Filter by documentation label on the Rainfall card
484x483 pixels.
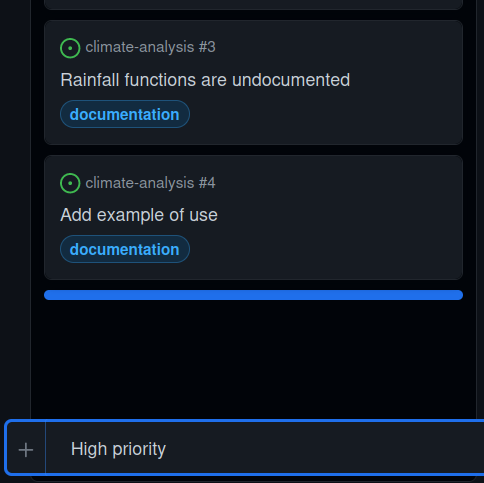pyautogui.click(x=125, y=114)
